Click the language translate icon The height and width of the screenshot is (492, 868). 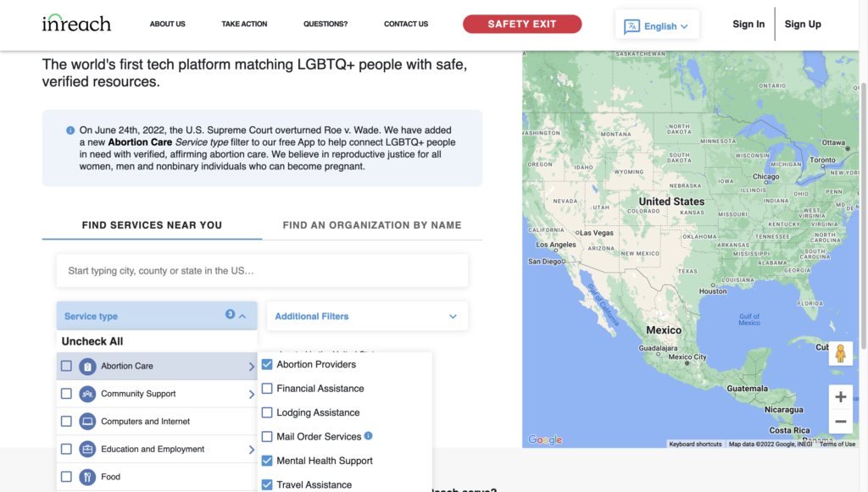point(632,26)
